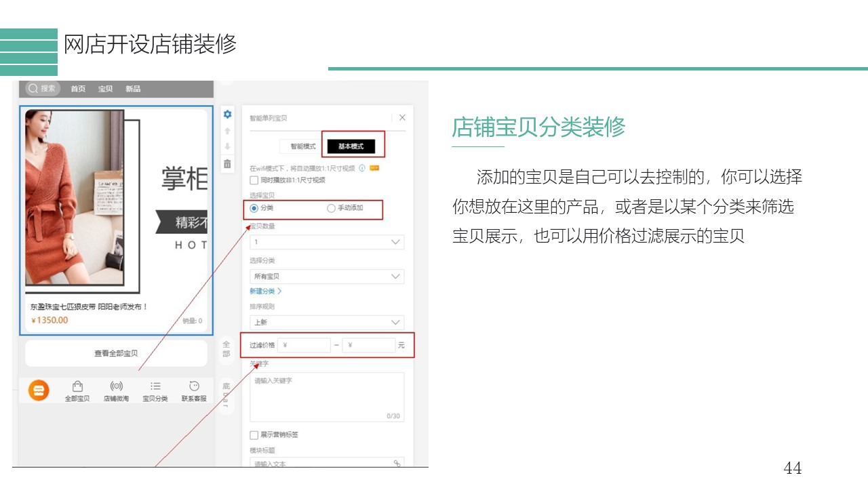This screenshot has width=868, height=488.
Task: Click the 搜索 search box
Action: pyautogui.click(x=43, y=88)
